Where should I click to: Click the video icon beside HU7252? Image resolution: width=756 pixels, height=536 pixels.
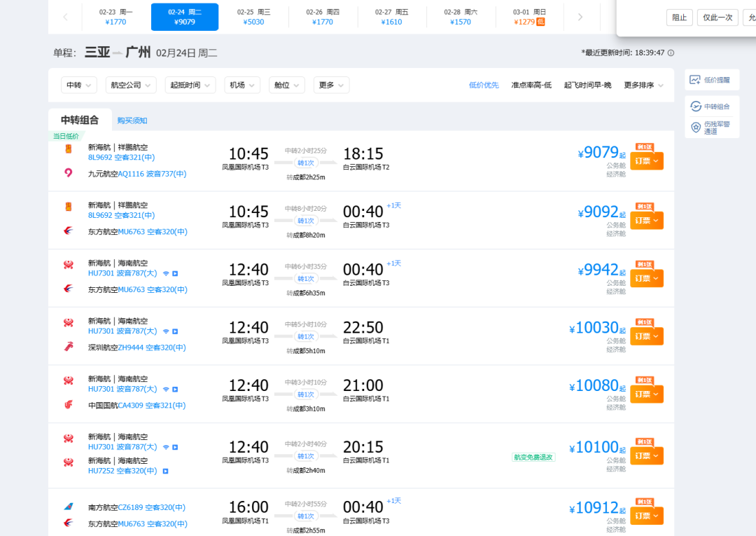(165, 472)
